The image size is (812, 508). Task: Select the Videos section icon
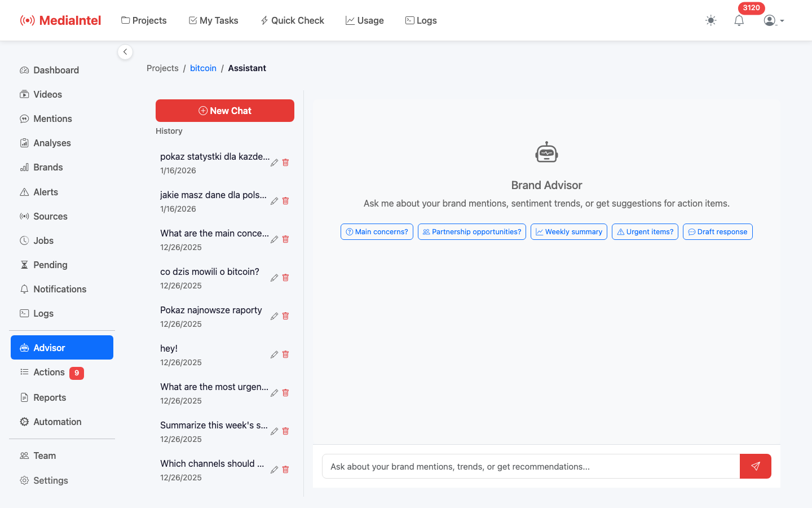[x=24, y=94]
